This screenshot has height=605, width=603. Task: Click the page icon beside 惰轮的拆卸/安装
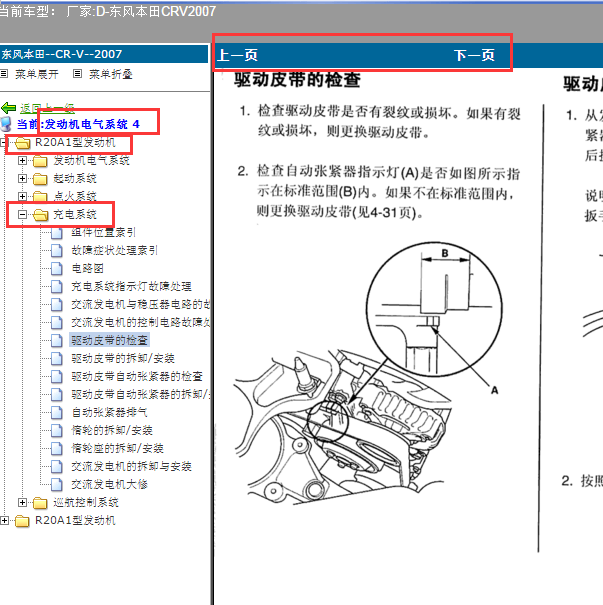click(57, 431)
